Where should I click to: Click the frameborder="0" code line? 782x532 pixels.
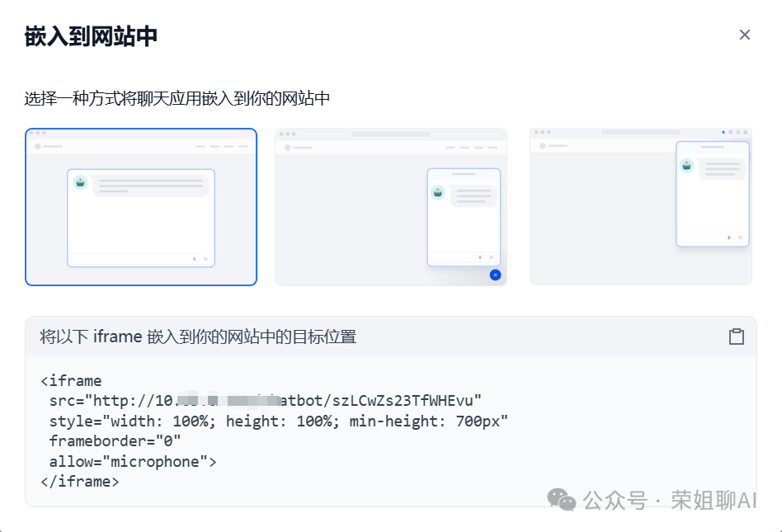[x=115, y=441]
